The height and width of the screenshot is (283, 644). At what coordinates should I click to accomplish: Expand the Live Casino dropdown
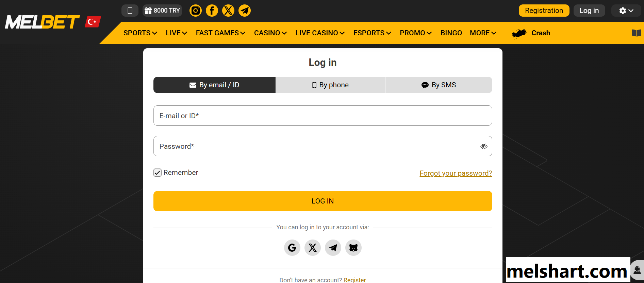(320, 33)
